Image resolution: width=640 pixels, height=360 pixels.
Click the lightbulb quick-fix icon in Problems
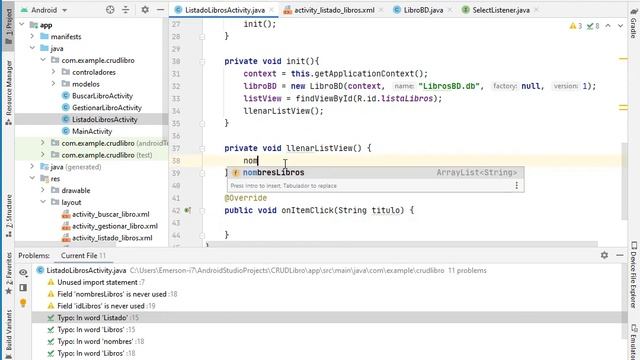click(23, 303)
